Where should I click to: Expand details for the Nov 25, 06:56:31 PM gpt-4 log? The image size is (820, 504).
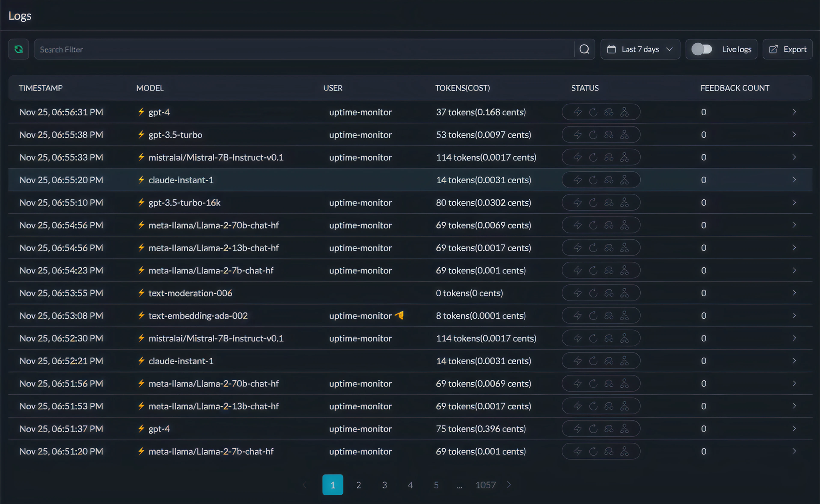pos(794,112)
